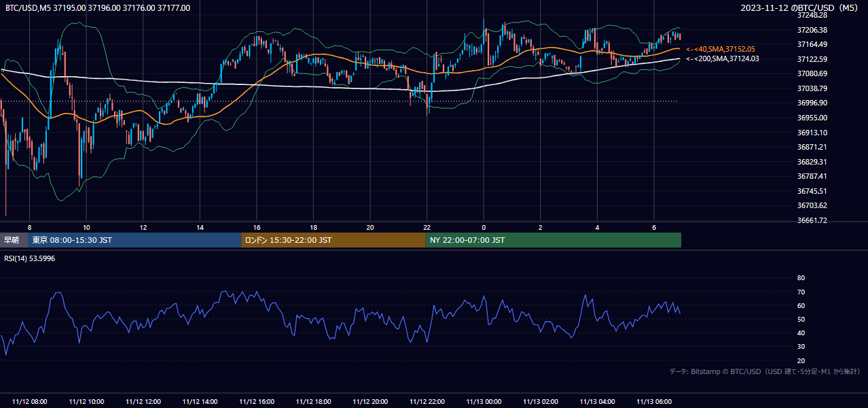Click price axis label 37038.79

coord(812,88)
